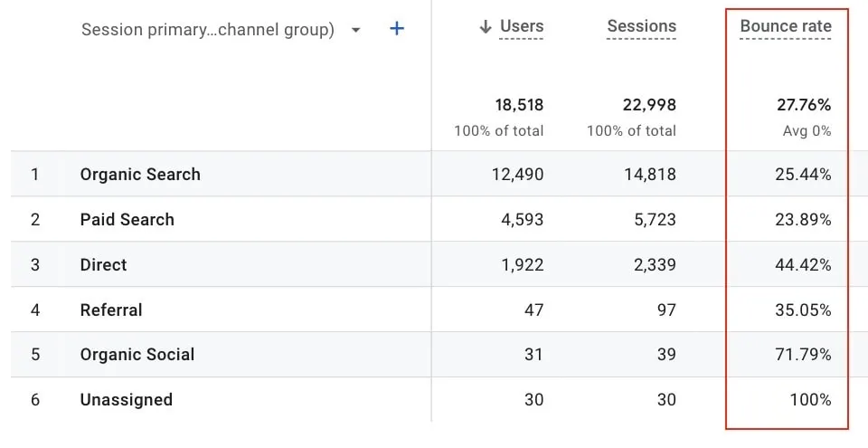Image resolution: width=868 pixels, height=448 pixels.
Task: Click Paid Search users value 4,593
Action: pos(522,220)
